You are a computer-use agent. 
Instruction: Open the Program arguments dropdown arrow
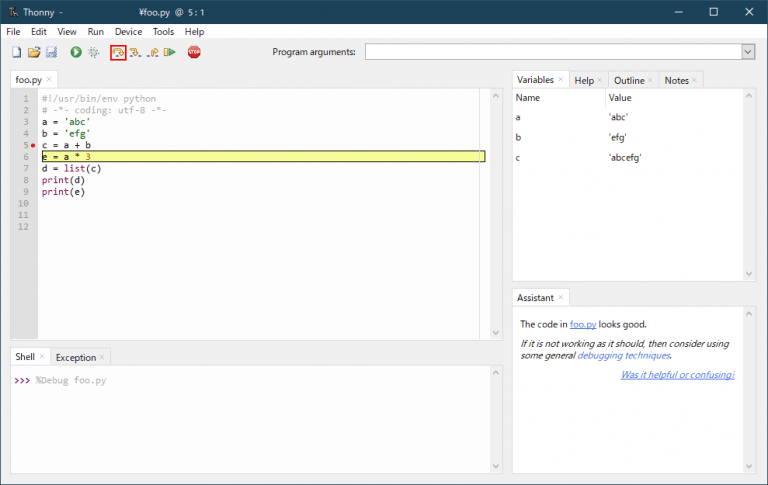(x=747, y=52)
